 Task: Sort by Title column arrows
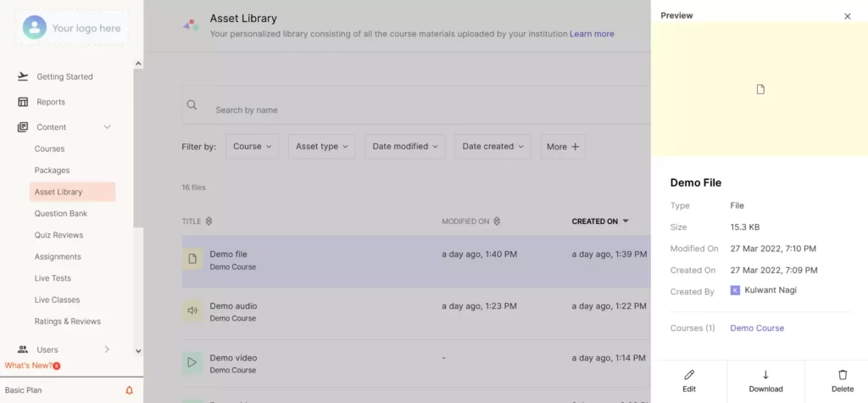(209, 221)
